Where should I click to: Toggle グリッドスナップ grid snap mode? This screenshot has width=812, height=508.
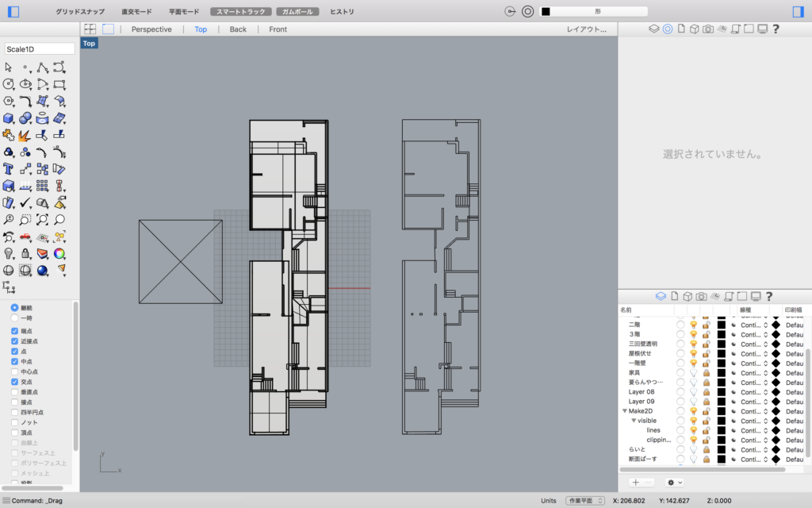pyautogui.click(x=80, y=11)
